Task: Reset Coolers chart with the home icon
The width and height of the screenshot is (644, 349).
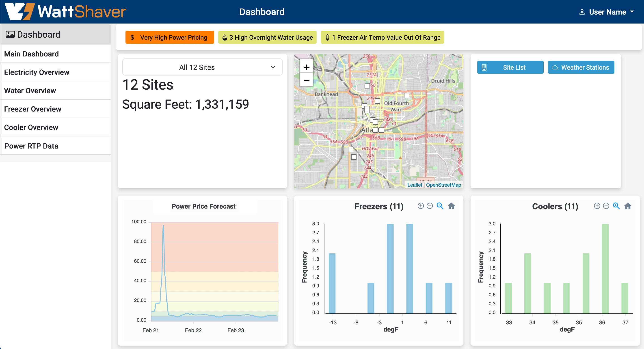Action: (x=627, y=206)
